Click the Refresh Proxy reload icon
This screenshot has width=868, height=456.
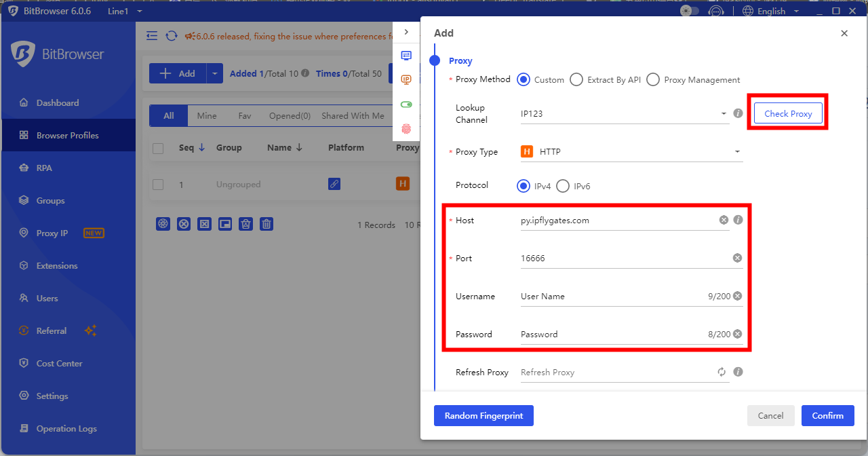pyautogui.click(x=722, y=372)
